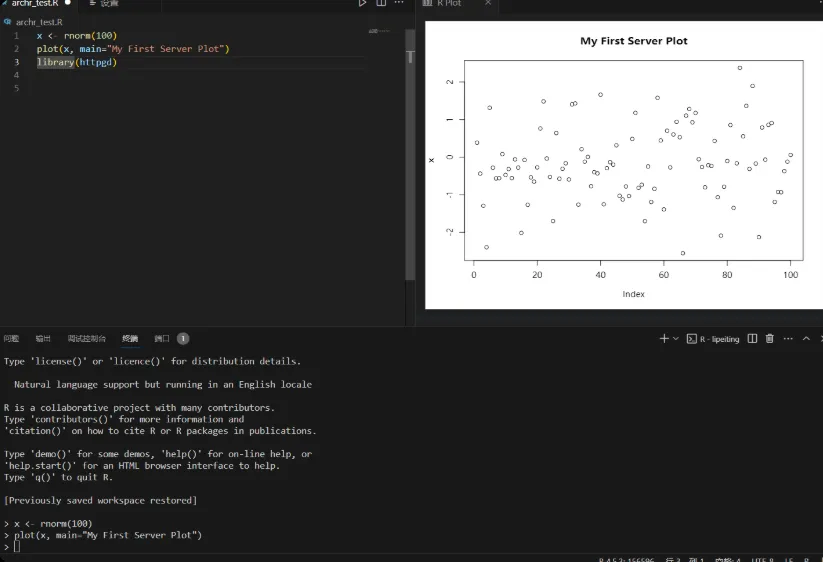
Task: Open the 问题 problems panel tab
Action: 11,338
